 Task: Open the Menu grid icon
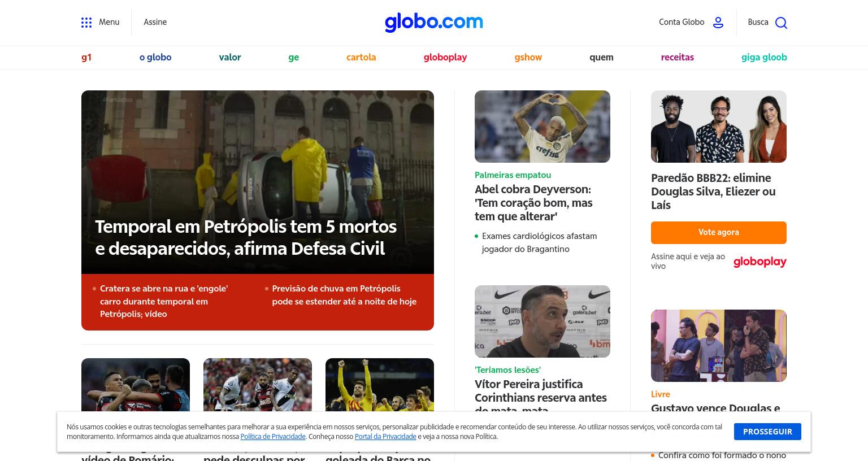coord(86,23)
